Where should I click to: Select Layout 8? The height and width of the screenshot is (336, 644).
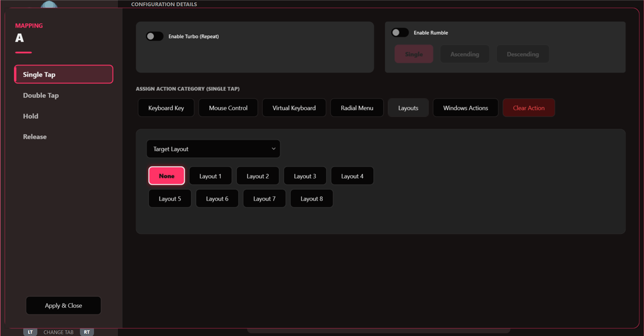click(x=311, y=198)
